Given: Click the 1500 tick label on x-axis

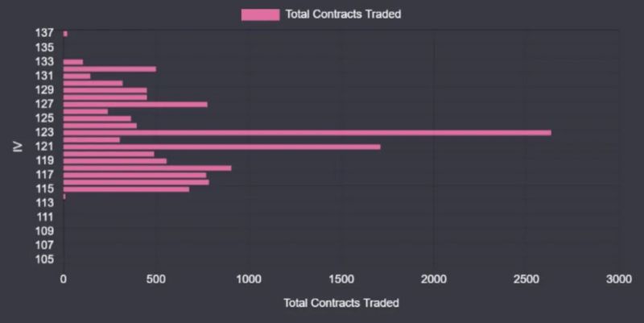Looking at the screenshot, I should [x=341, y=279].
